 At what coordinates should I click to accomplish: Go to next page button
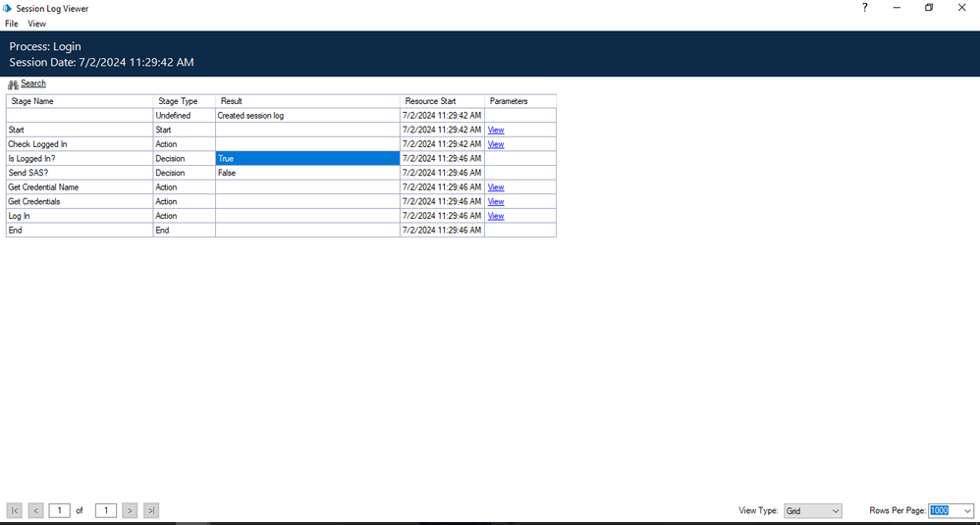(x=130, y=510)
